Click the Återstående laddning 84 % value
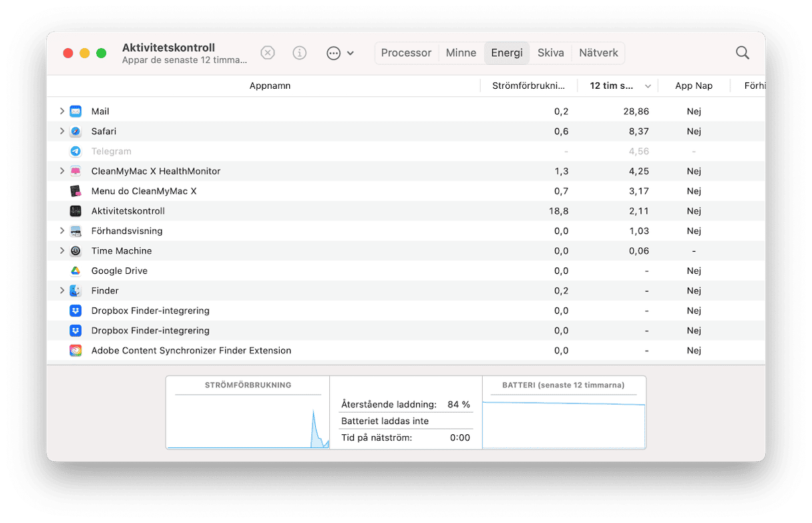Image resolution: width=812 pixels, height=523 pixels. pyautogui.click(x=459, y=404)
